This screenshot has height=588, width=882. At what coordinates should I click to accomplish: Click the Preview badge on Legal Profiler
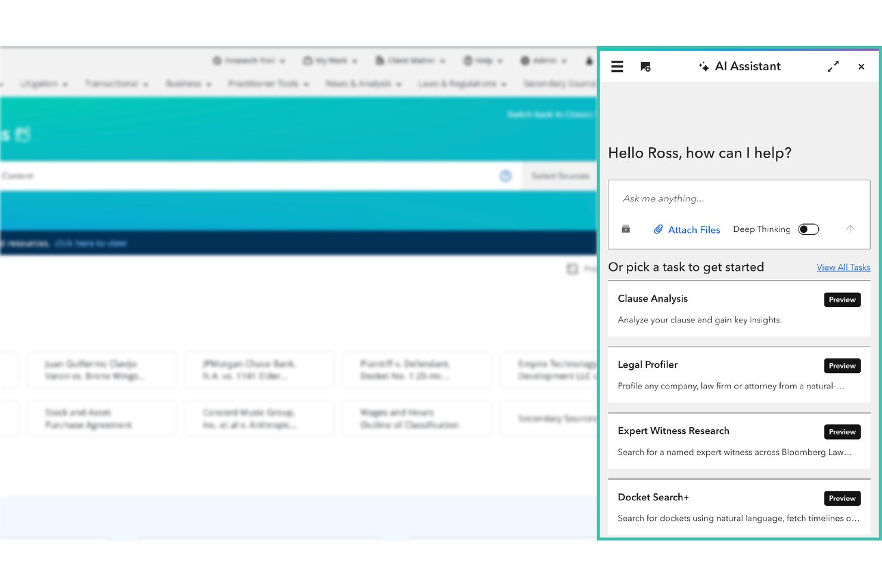click(x=842, y=366)
